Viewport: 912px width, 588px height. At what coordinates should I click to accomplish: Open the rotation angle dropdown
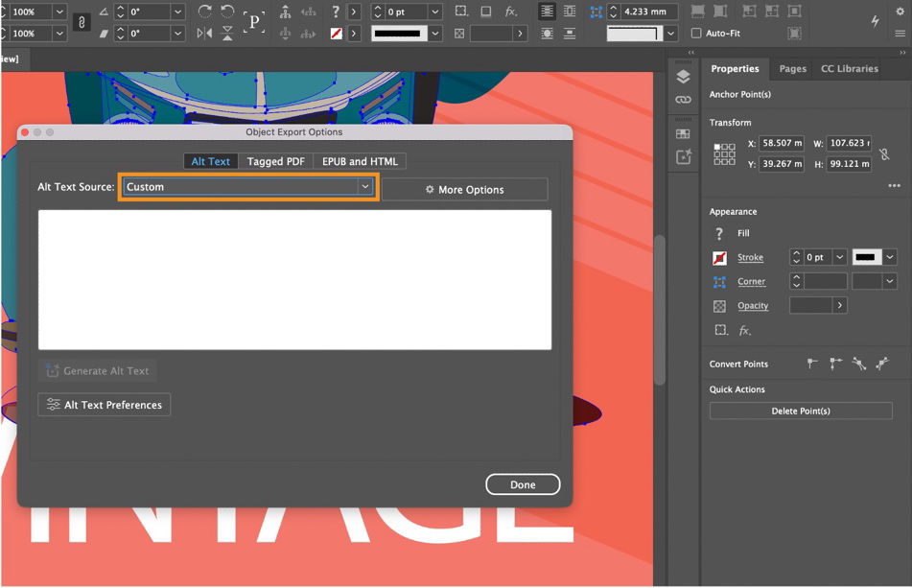point(178,12)
